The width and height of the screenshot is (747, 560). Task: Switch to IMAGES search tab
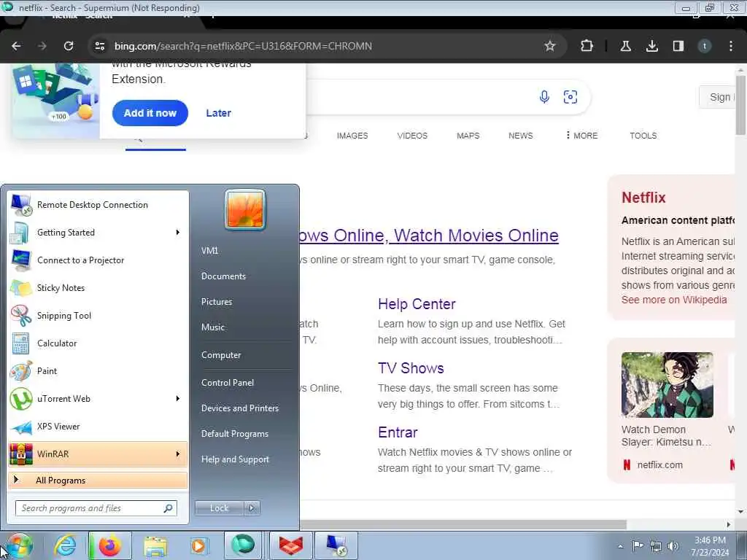pyautogui.click(x=352, y=136)
